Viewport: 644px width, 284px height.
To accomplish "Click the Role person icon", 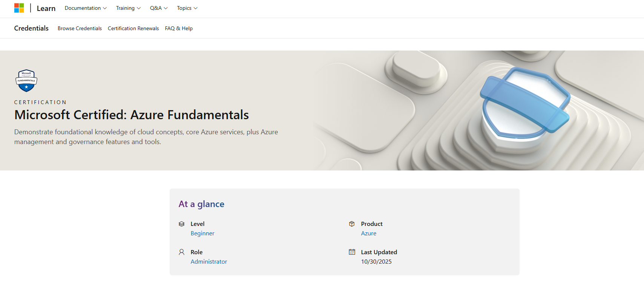I will 182,252.
